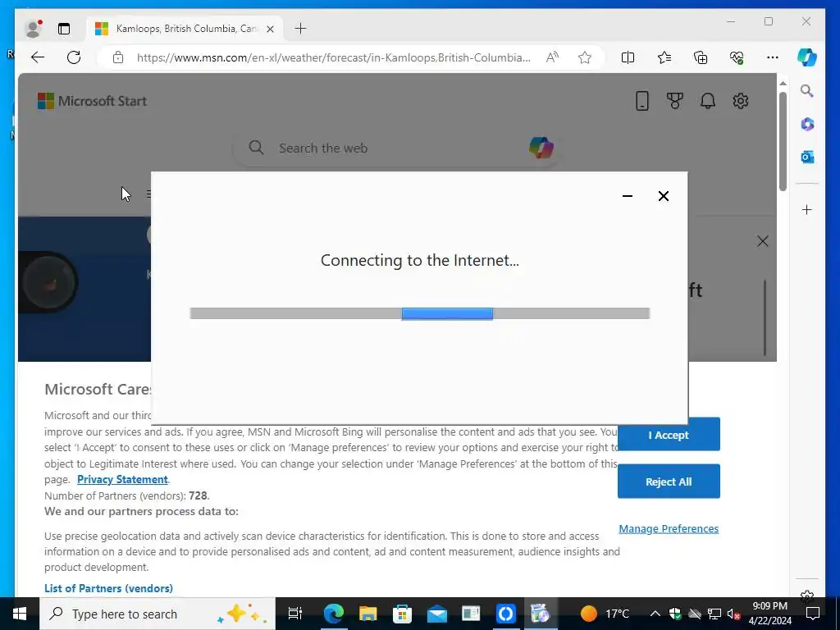840x630 pixels.
Task: Open Read Aloud from the address bar
Action: point(552,57)
